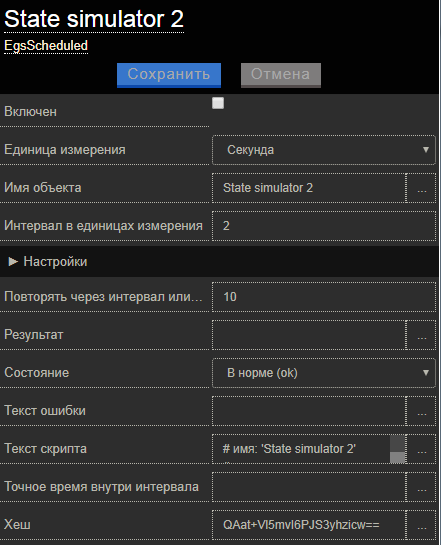Screen dimensions: 441x545
Task: Open the Единица измерения dropdown showing Секунда
Action: pyautogui.click(x=324, y=150)
